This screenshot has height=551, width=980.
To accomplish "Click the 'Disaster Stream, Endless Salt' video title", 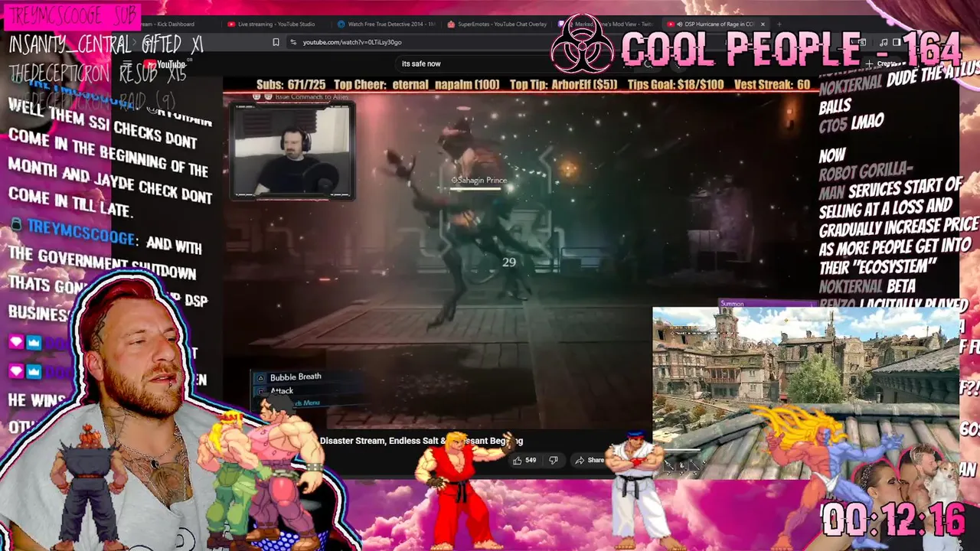I will click(x=421, y=441).
